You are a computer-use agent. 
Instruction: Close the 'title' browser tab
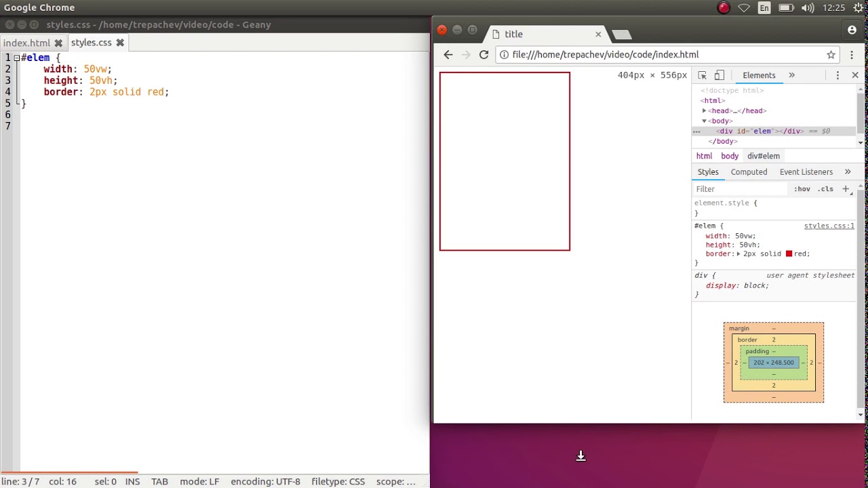(x=598, y=34)
